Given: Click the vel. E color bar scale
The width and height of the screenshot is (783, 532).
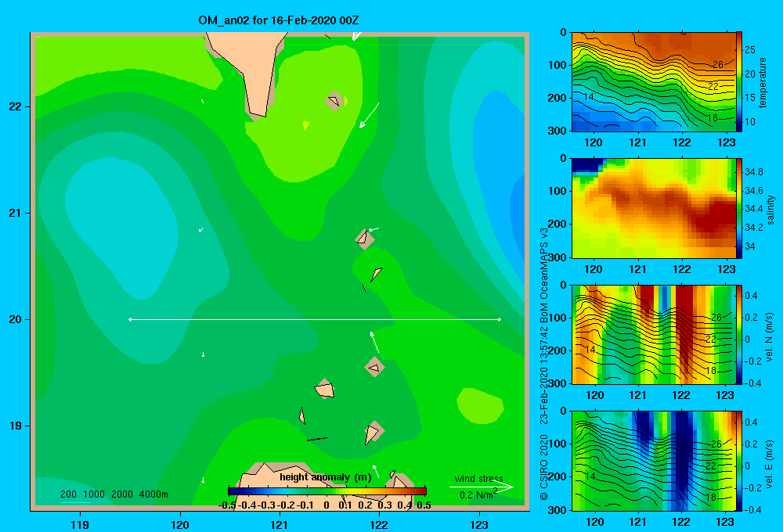Looking at the screenshot, I should point(738,461).
